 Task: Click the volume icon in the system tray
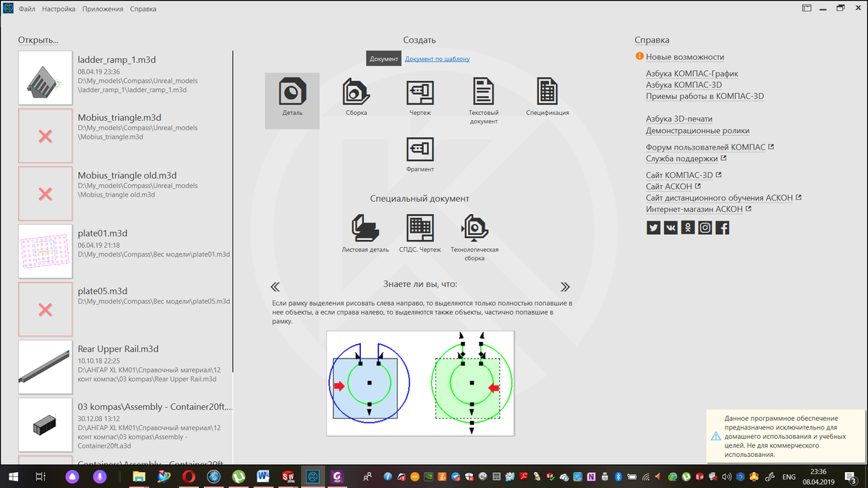click(728, 476)
